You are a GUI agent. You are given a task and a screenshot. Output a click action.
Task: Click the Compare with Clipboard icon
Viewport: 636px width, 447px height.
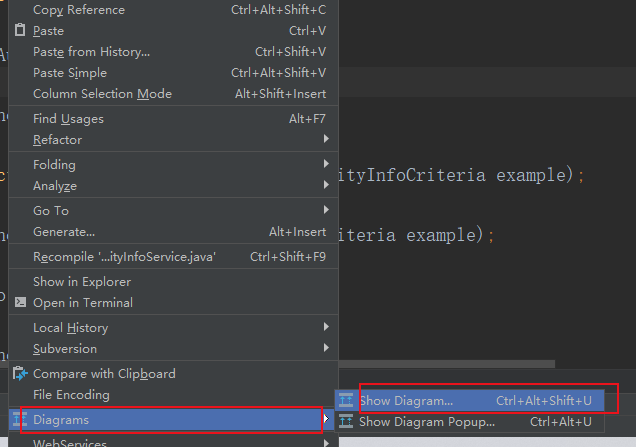point(20,373)
